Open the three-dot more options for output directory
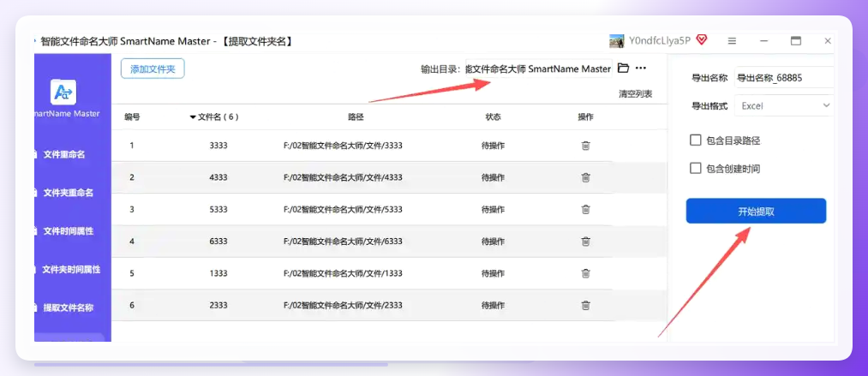Image resolution: width=868 pixels, height=376 pixels. pos(640,68)
